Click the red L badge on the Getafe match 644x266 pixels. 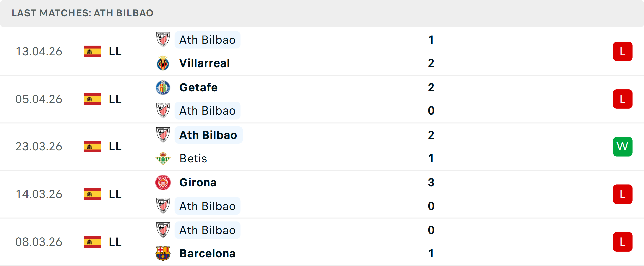coord(623,99)
